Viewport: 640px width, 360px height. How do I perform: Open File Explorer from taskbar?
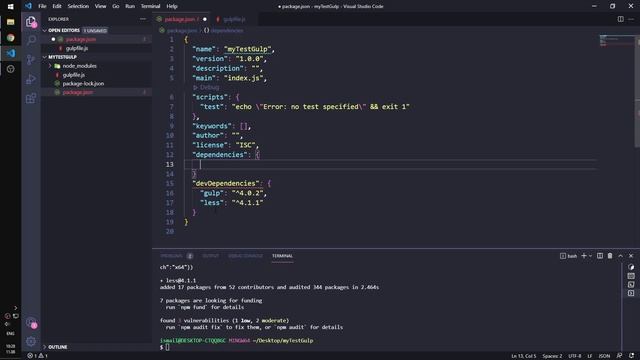click(x=11, y=22)
